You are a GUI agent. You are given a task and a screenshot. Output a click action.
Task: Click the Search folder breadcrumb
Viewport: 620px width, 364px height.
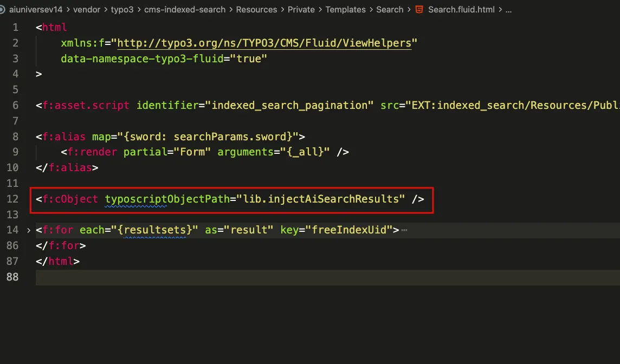pos(390,10)
